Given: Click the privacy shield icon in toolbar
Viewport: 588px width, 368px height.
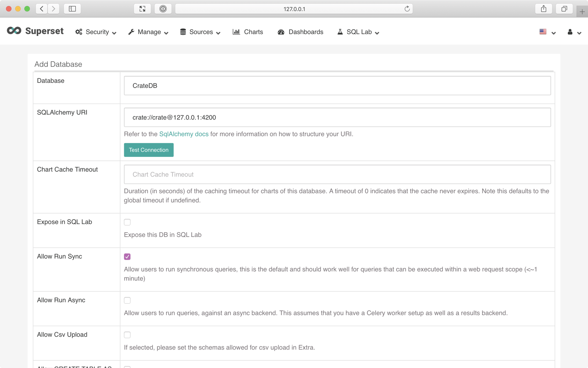Looking at the screenshot, I should tap(163, 9).
